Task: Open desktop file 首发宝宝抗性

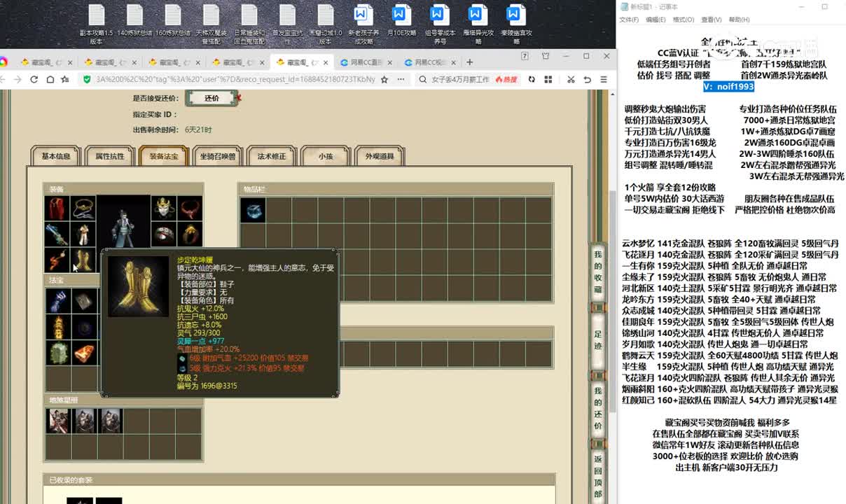Action: pyautogui.click(x=287, y=24)
